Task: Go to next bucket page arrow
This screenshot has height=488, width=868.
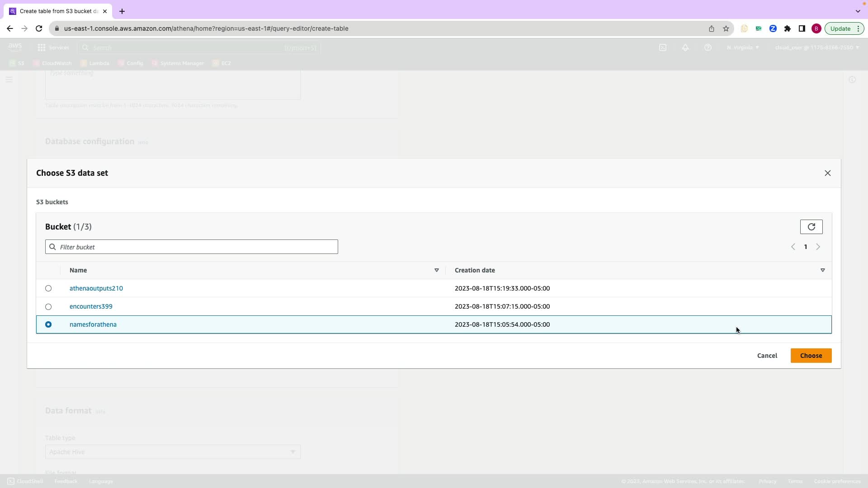Action: coord(818,247)
